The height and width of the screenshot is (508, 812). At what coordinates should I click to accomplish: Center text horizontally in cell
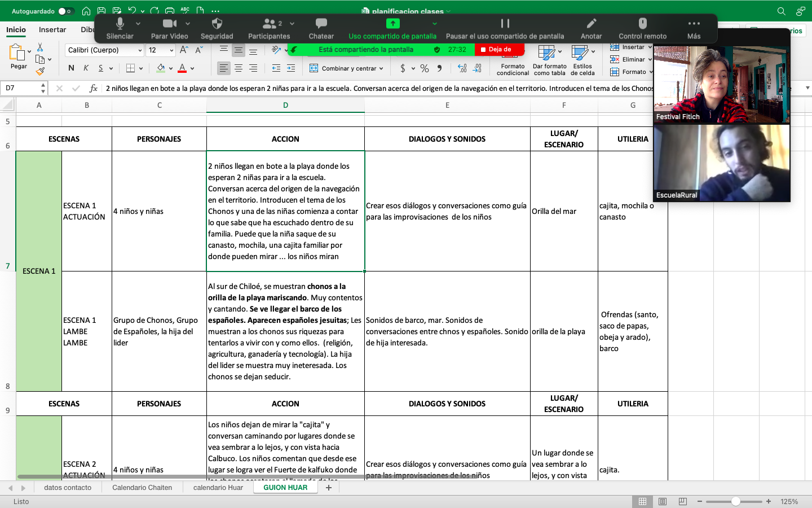tap(239, 68)
